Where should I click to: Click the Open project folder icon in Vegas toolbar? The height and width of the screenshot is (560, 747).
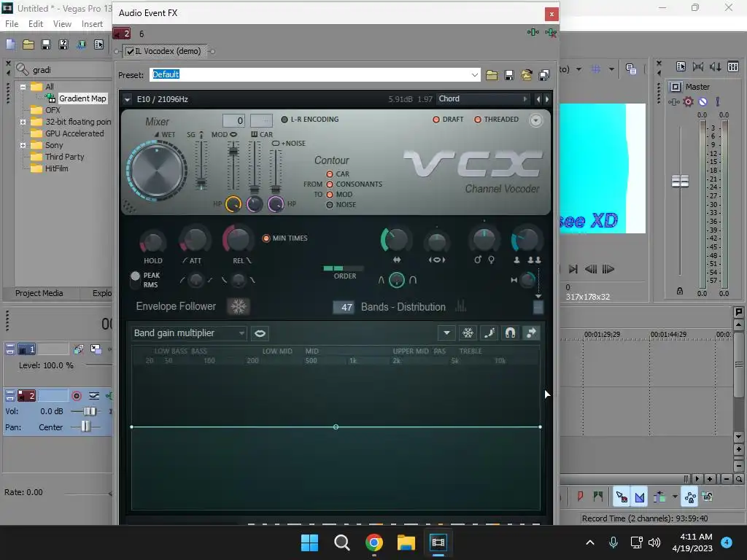point(28,44)
